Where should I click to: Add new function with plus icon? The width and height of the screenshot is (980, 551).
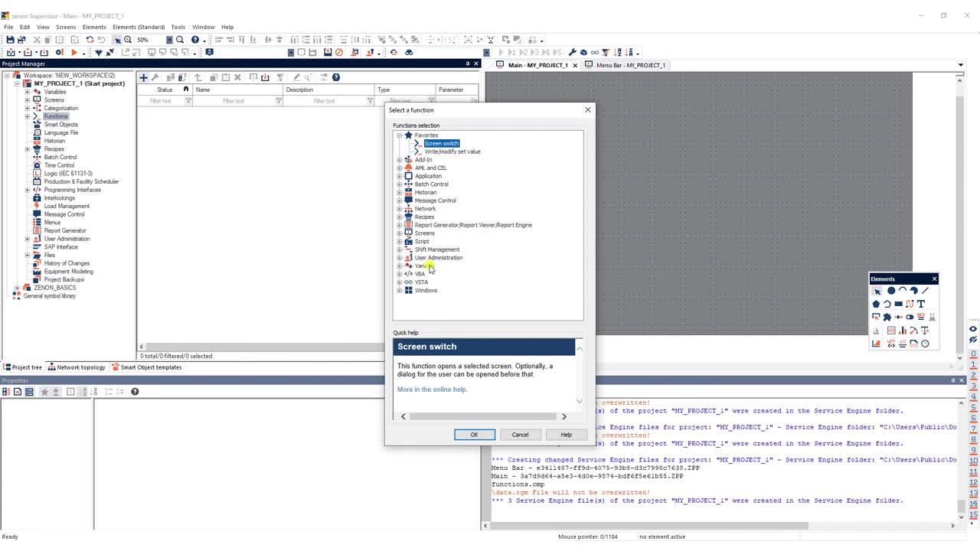143,77
